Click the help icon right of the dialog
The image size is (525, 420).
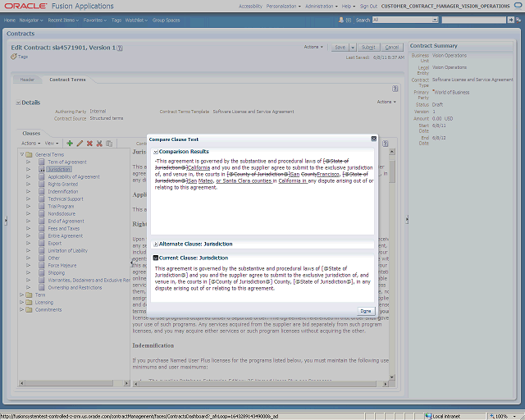point(386,144)
